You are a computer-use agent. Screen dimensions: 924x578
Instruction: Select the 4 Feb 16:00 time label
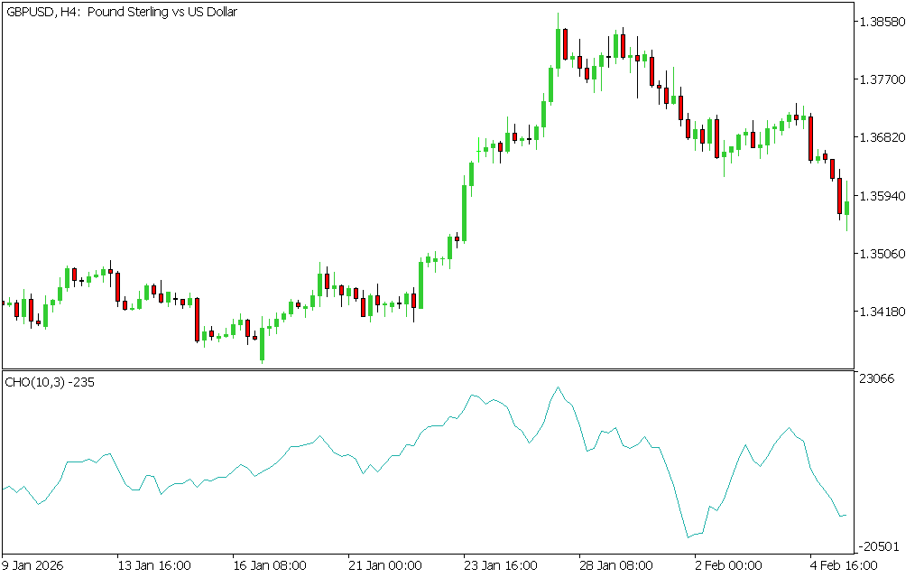tap(844, 565)
